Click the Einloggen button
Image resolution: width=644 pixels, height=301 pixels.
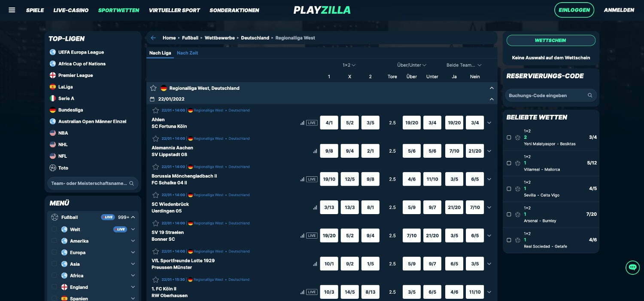(574, 10)
